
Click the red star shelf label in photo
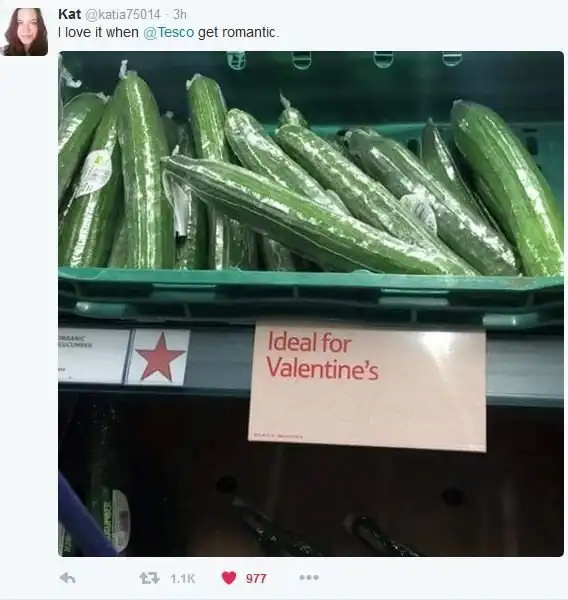pos(159,357)
